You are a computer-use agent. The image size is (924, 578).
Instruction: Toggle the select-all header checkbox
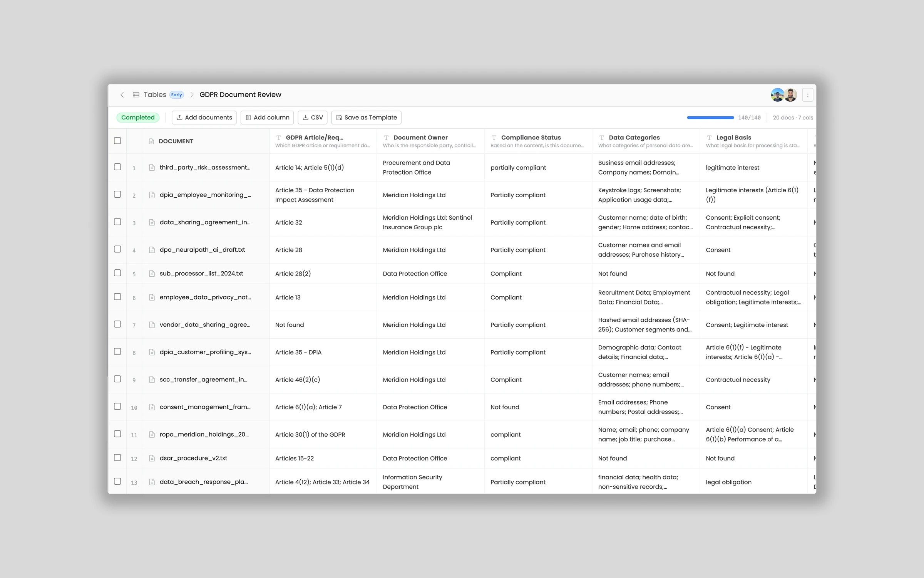tap(117, 141)
